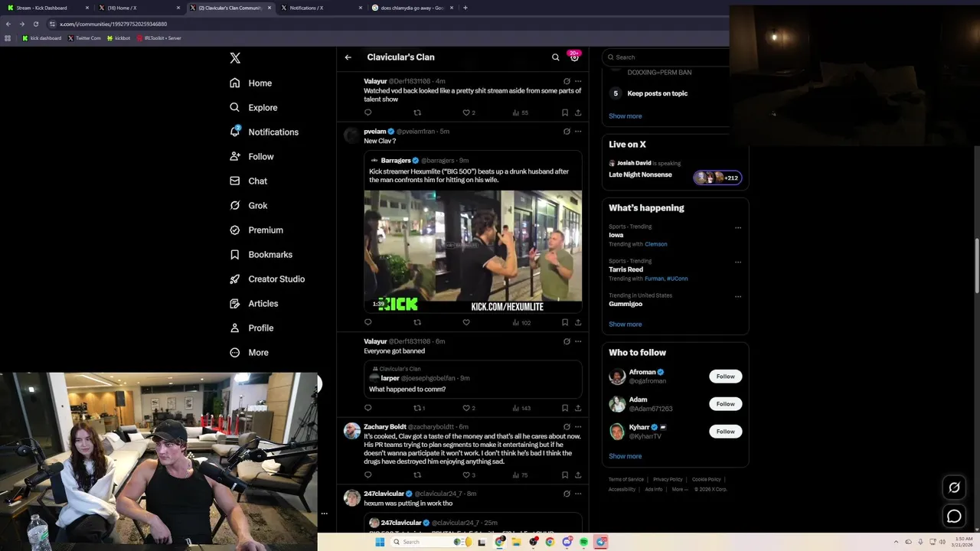This screenshot has width=980, height=551.
Task: Open a new browser tab
Action: pos(465,8)
